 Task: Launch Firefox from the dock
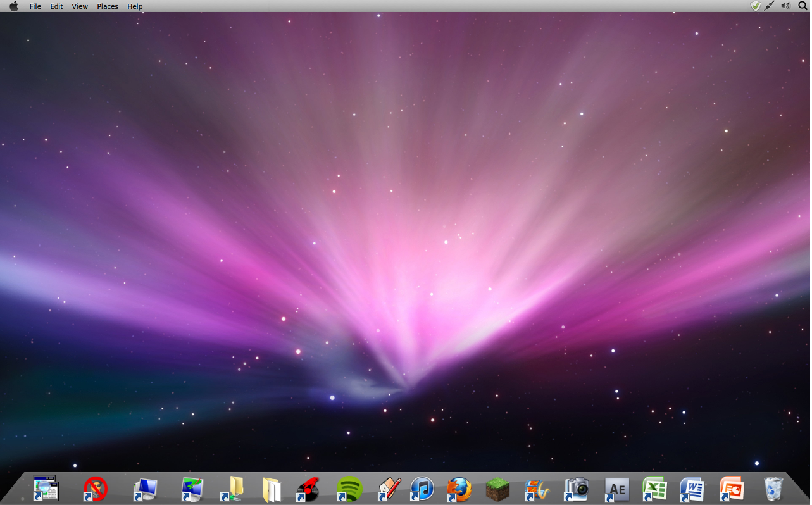point(460,487)
